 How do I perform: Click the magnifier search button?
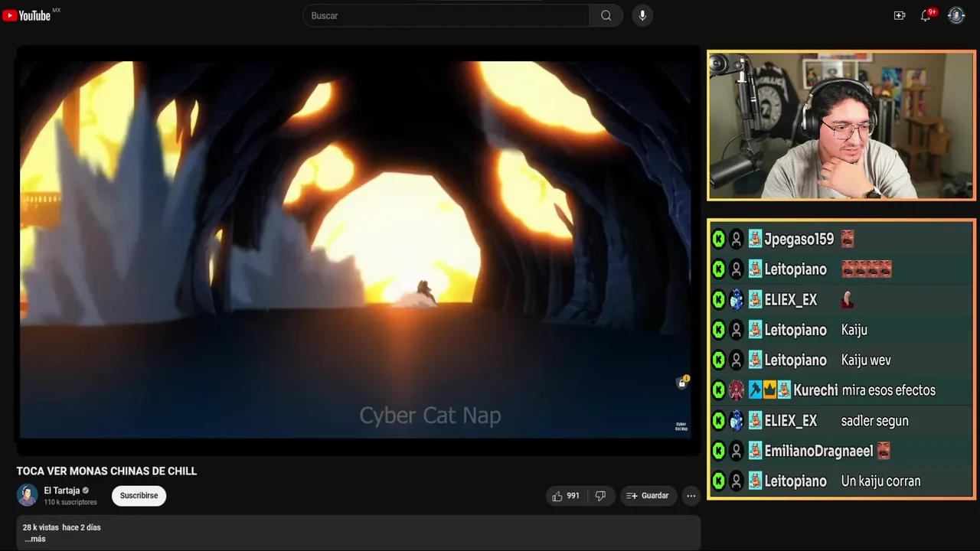606,15
